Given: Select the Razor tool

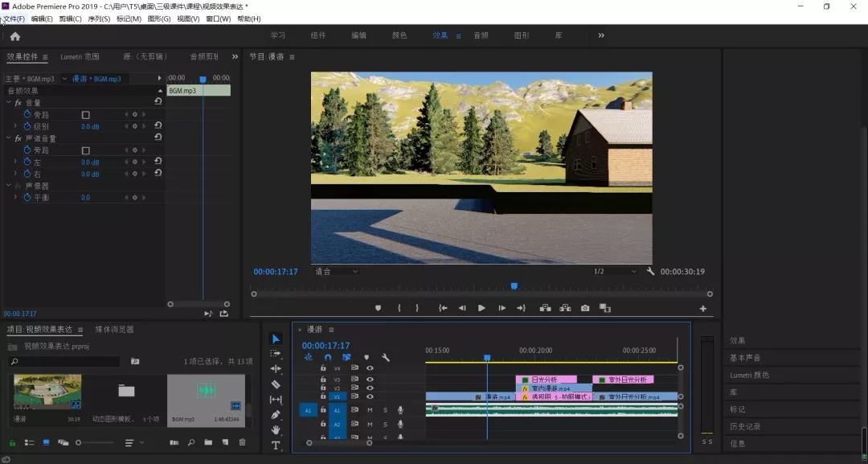Looking at the screenshot, I should click(276, 384).
